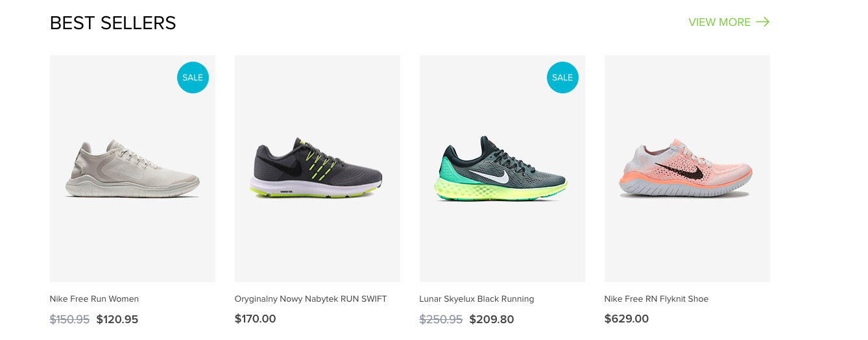Click the arrow icon beside VIEW MORE
This screenshot has width=868, height=340.
(x=763, y=22)
